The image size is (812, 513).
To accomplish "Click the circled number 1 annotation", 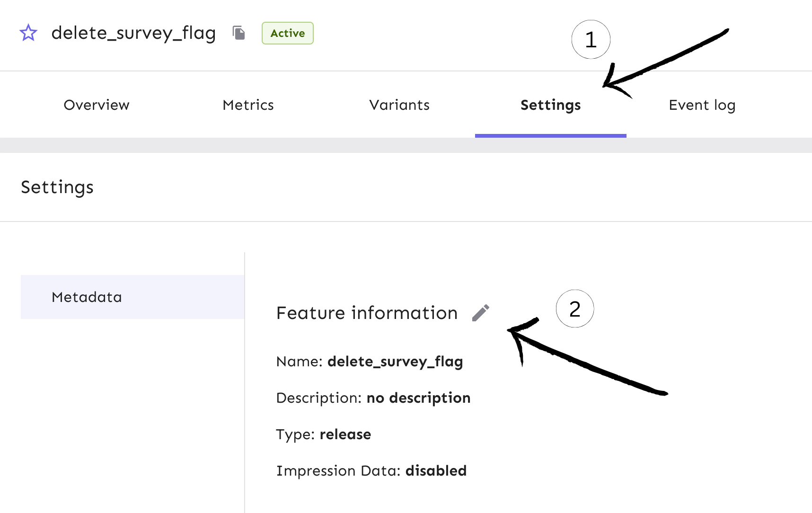I will pyautogui.click(x=591, y=40).
